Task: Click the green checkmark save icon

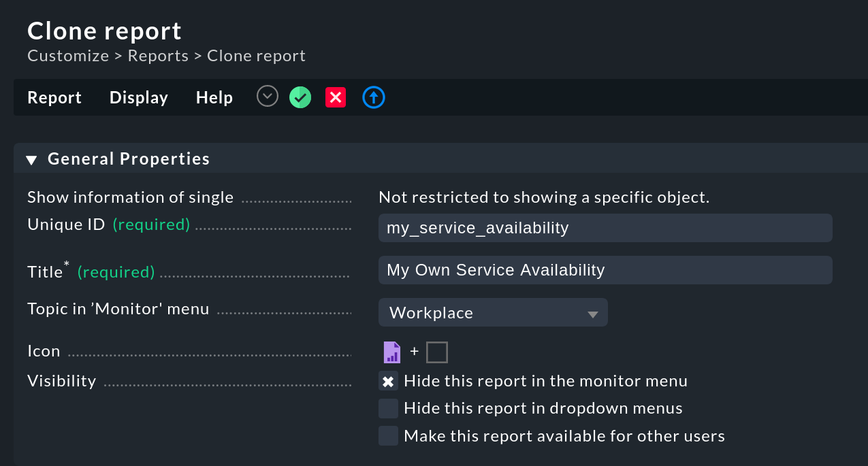Action: coord(300,97)
